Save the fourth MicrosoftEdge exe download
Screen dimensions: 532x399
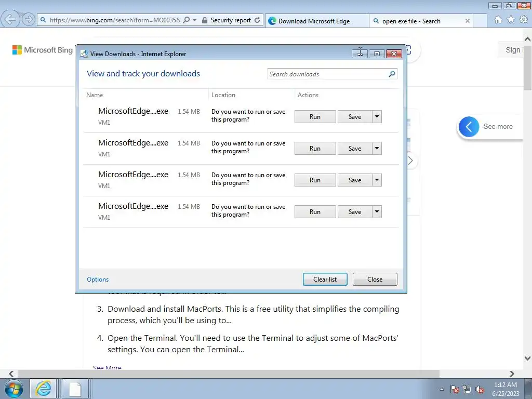coord(355,212)
